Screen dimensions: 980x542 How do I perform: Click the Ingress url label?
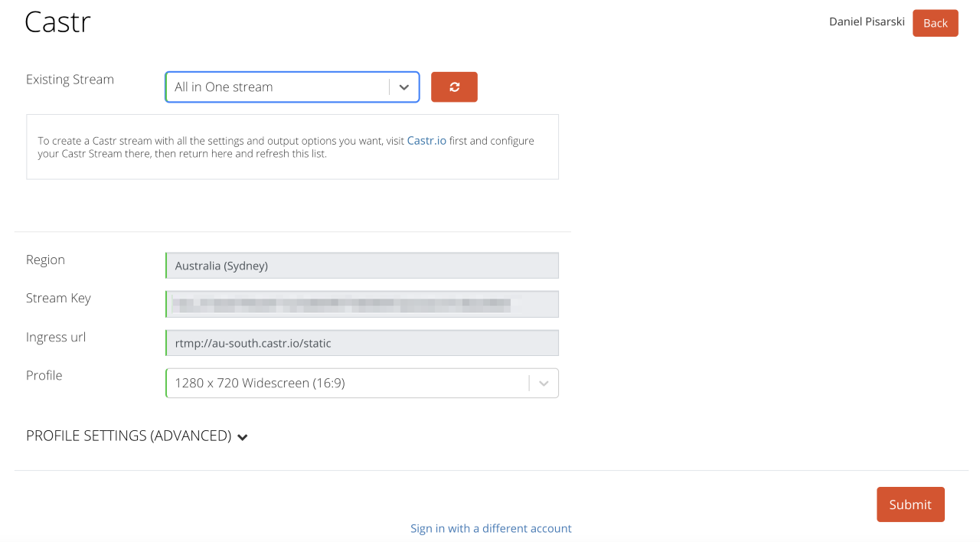[x=56, y=337]
